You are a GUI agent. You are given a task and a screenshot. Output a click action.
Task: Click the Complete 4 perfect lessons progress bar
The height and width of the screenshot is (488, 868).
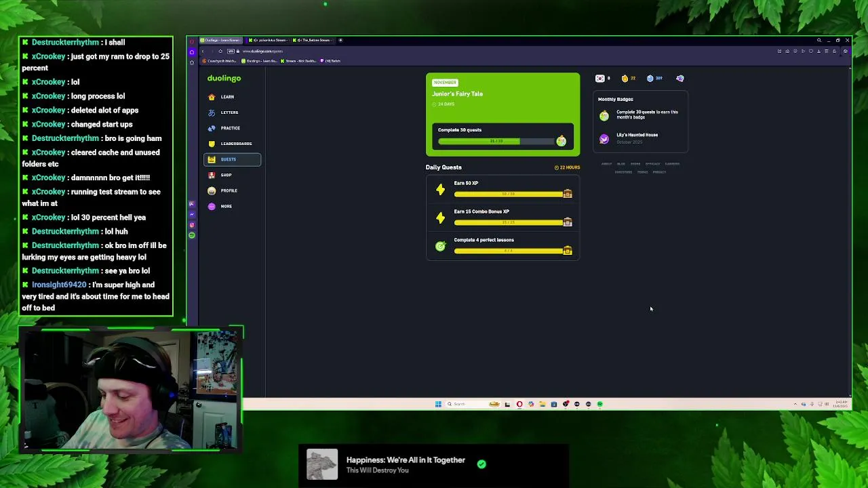point(509,251)
